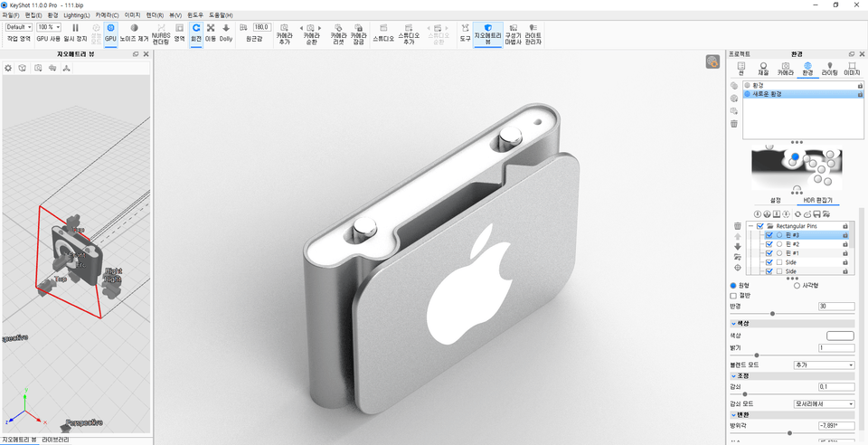Move the selected pin down with arrow
Image resolution: width=868 pixels, height=445 pixels.
pyautogui.click(x=738, y=246)
